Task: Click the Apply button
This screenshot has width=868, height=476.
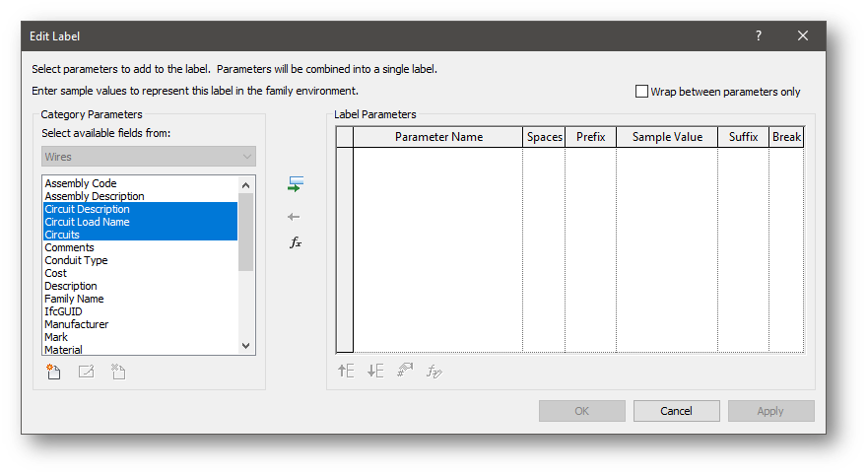Action: pyautogui.click(x=770, y=411)
